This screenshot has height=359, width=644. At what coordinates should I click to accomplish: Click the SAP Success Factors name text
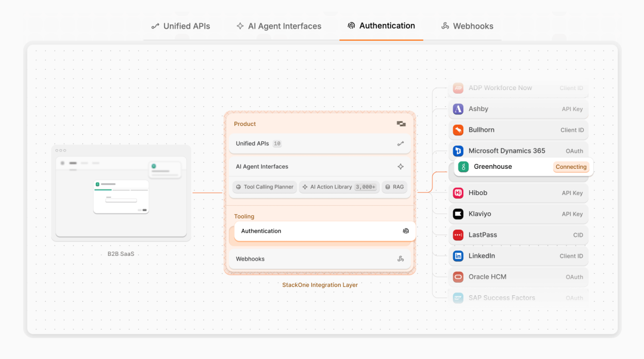502,298
